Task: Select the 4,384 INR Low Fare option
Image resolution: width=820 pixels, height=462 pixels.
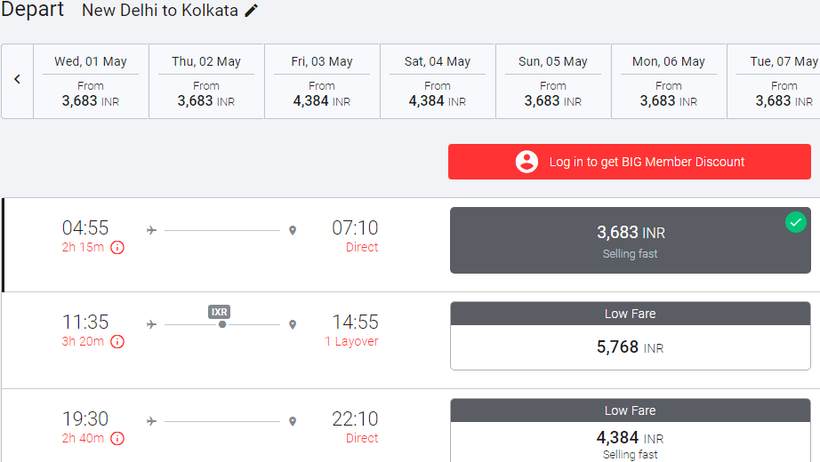Action: pos(630,437)
